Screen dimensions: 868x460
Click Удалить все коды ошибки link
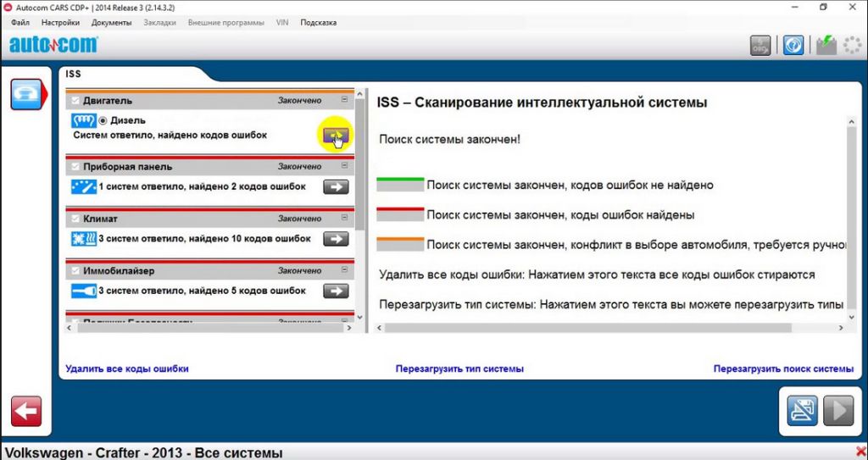click(127, 369)
